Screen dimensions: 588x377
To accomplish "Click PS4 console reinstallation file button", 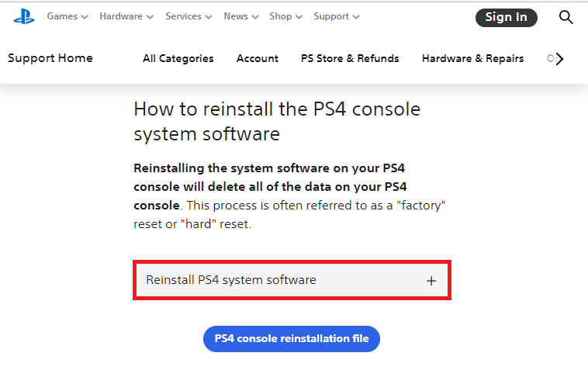I will pos(292,339).
